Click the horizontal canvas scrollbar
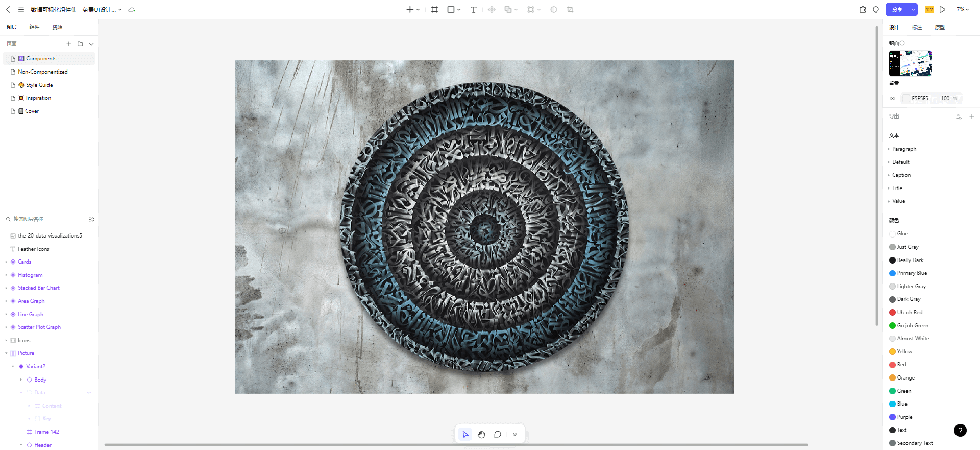Image resolution: width=980 pixels, height=450 pixels. coord(456,445)
